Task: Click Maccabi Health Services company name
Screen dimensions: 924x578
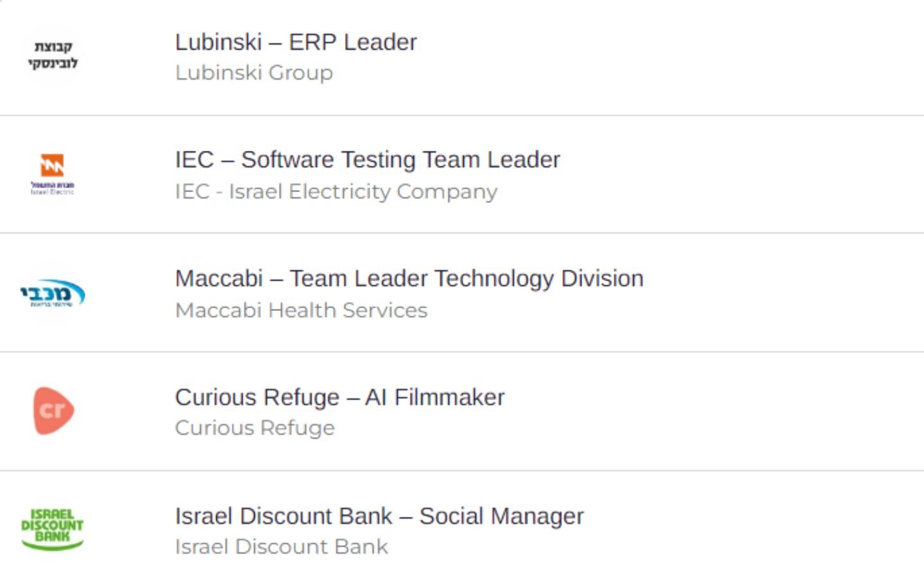Action: (301, 310)
